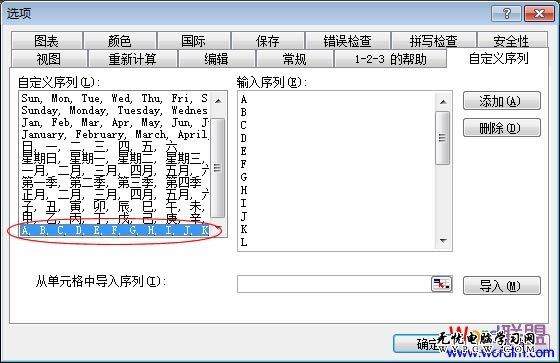The image size is (560, 363).
Task: Click letter H in 输入序列 box
Action: pyautogui.click(x=244, y=190)
